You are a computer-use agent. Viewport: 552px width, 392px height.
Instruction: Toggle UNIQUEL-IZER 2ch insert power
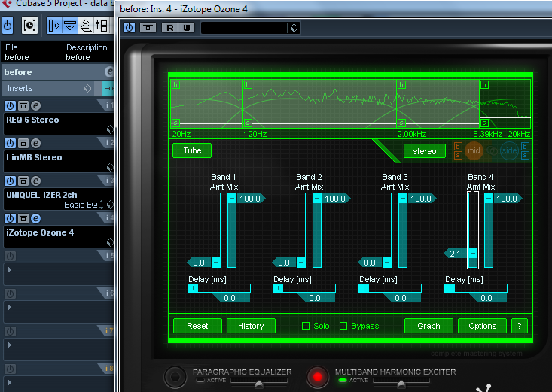tap(10, 181)
